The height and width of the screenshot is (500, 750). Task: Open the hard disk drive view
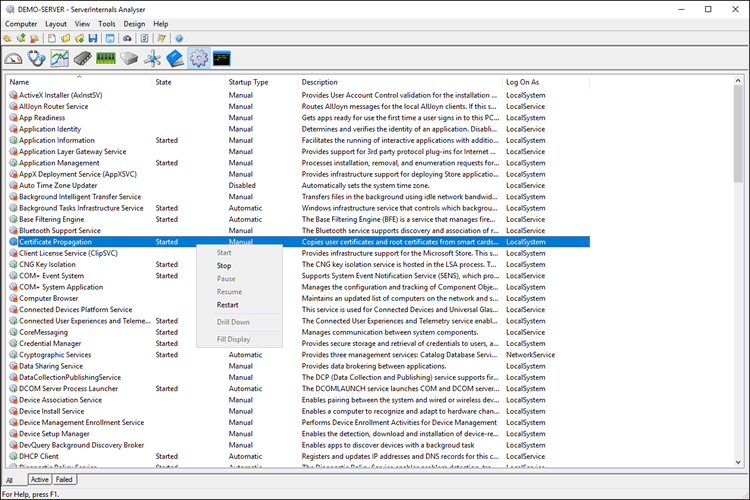click(x=129, y=58)
